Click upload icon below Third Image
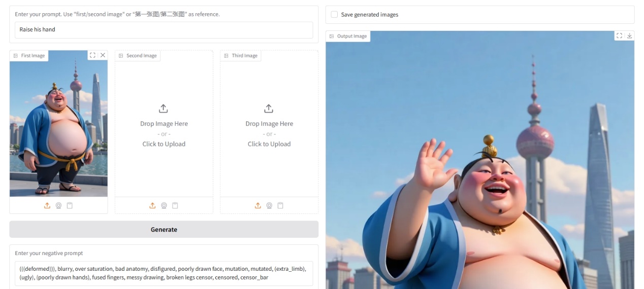 point(258,205)
